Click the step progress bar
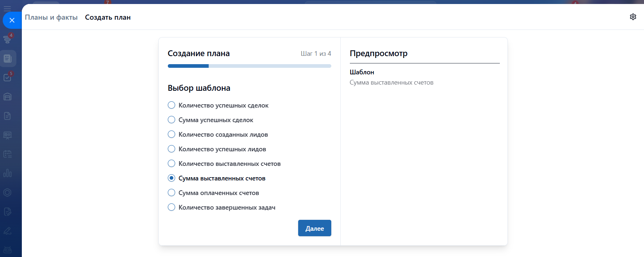This screenshot has width=644, height=257. 249,66
